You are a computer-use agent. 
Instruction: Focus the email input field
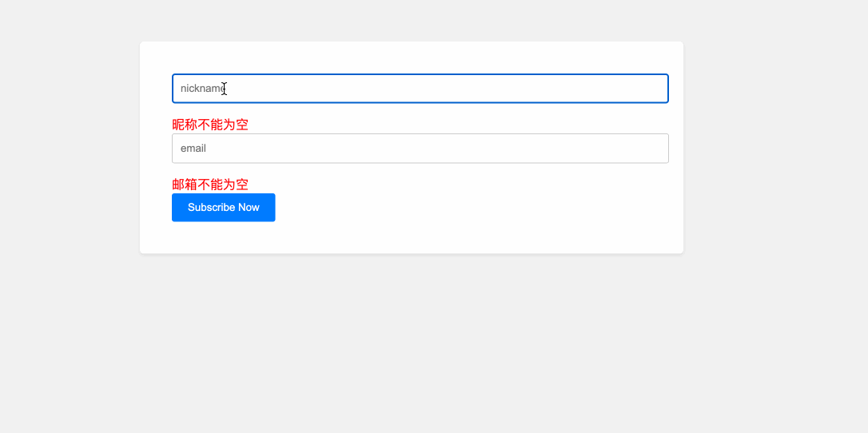[x=420, y=149]
